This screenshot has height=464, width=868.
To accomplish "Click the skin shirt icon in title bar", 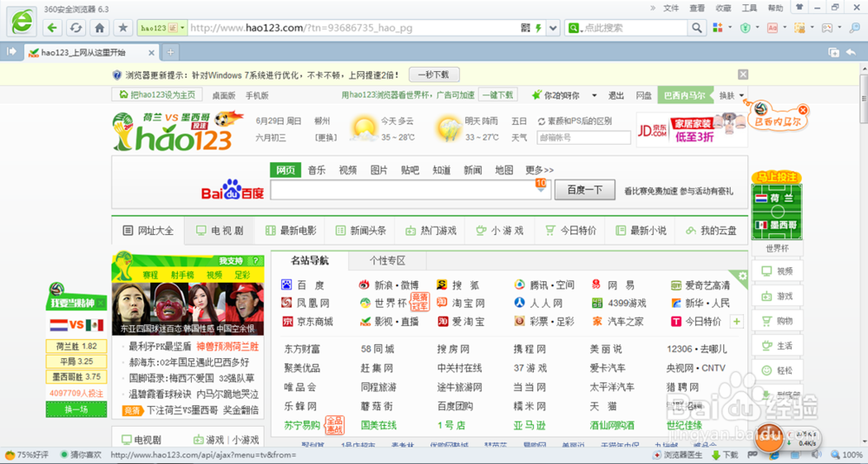I will point(799,7).
